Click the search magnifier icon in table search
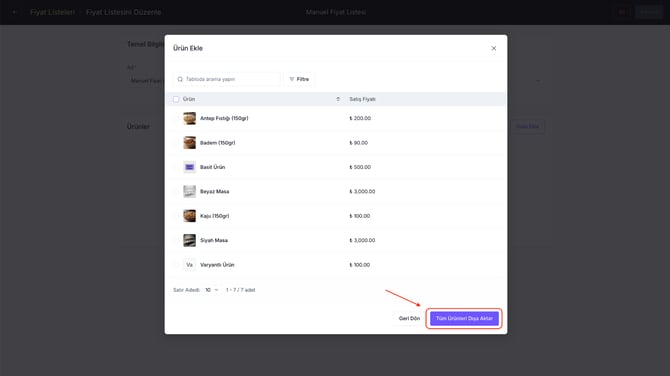The height and width of the screenshot is (376, 670). tap(180, 79)
